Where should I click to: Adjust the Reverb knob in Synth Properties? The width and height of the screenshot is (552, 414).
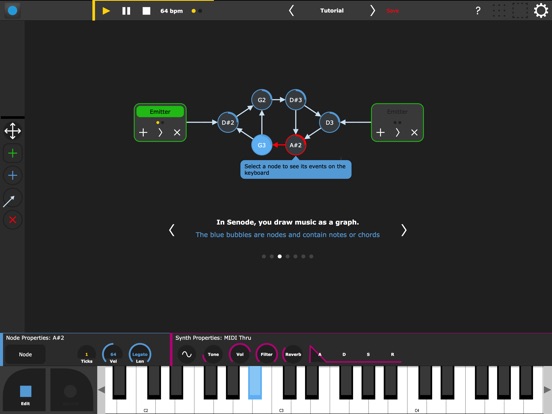click(x=293, y=354)
